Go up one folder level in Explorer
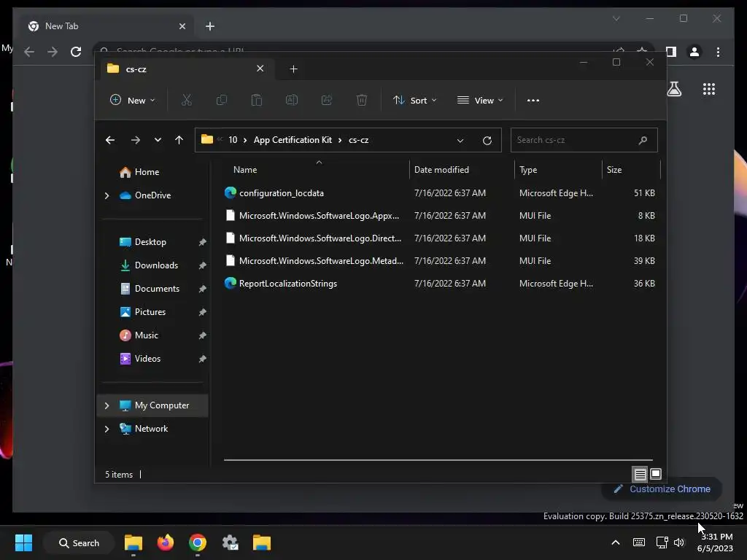Image resolution: width=747 pixels, height=560 pixels. (x=179, y=140)
